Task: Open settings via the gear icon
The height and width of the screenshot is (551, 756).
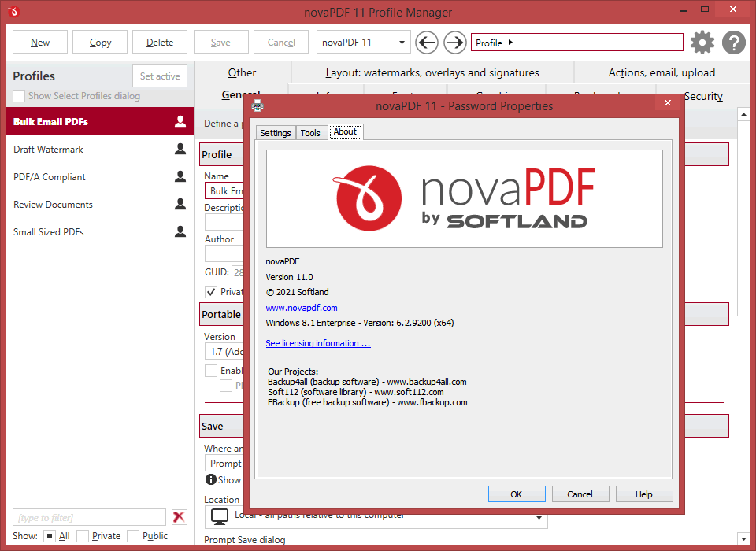Action: [x=702, y=43]
